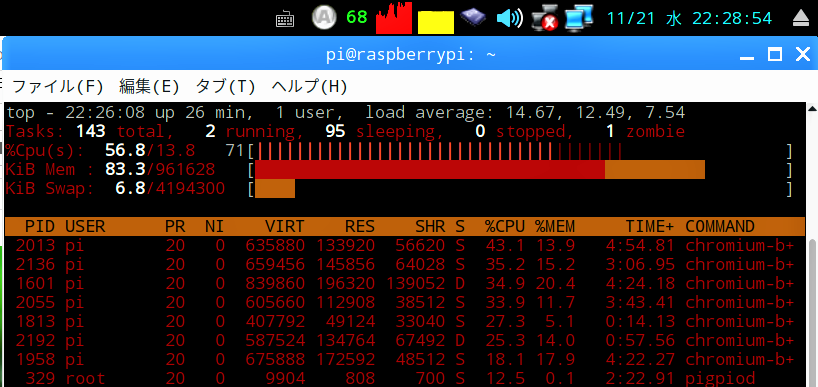This screenshot has height=387, width=818.
Task: Open the ファイル(F) menu
Action: pyautogui.click(x=58, y=86)
